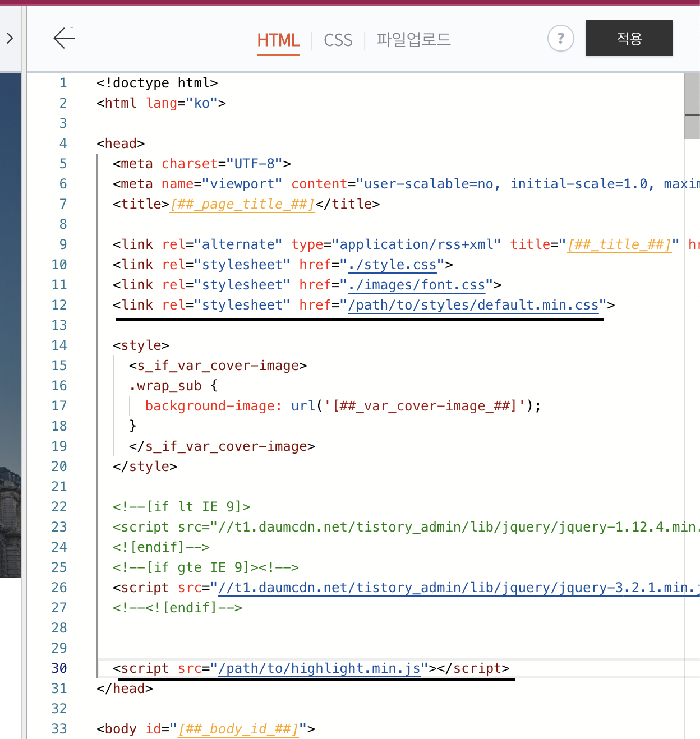Expand the side panel chevron
700x739 pixels.
click(x=10, y=38)
